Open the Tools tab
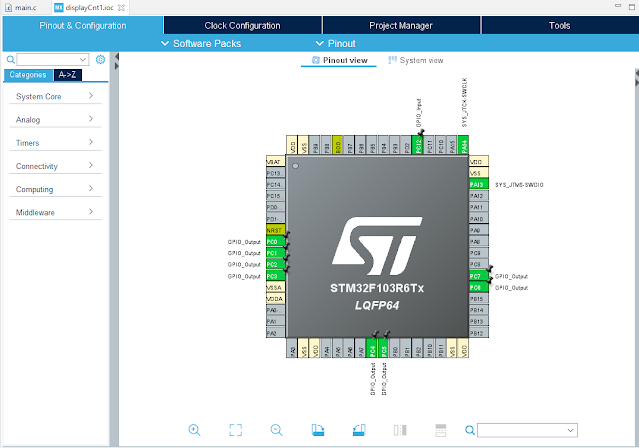 click(560, 25)
